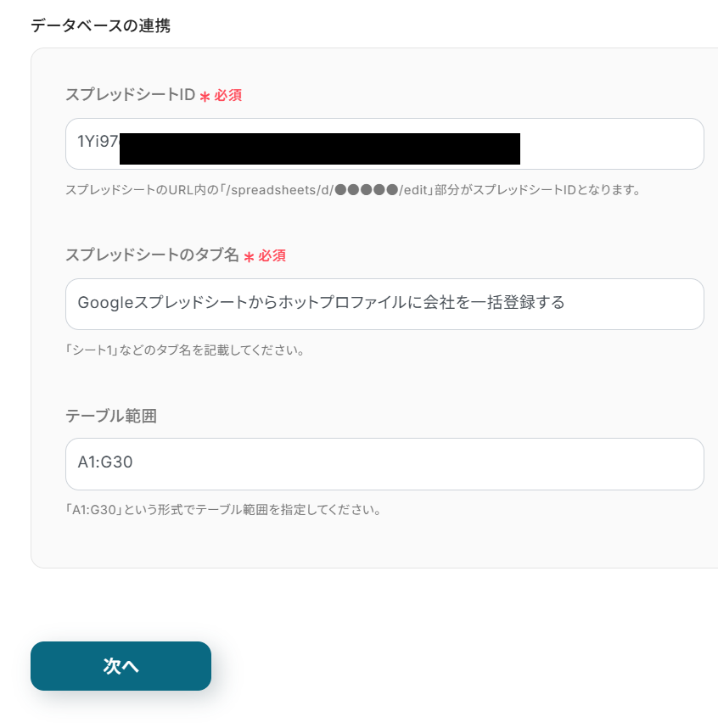Click the 1Yi97 text in the ID field
The height and width of the screenshot is (728, 718).
click(x=97, y=142)
